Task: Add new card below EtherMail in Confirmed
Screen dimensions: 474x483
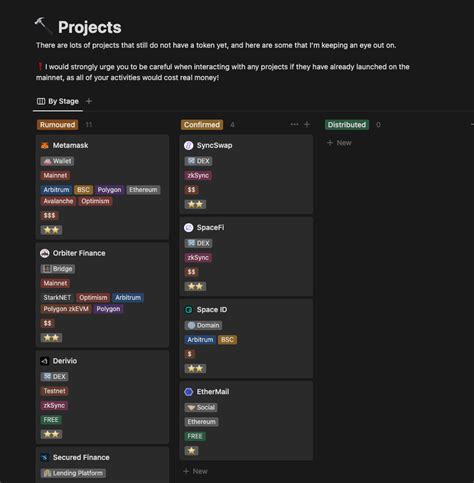Action: tap(196, 471)
